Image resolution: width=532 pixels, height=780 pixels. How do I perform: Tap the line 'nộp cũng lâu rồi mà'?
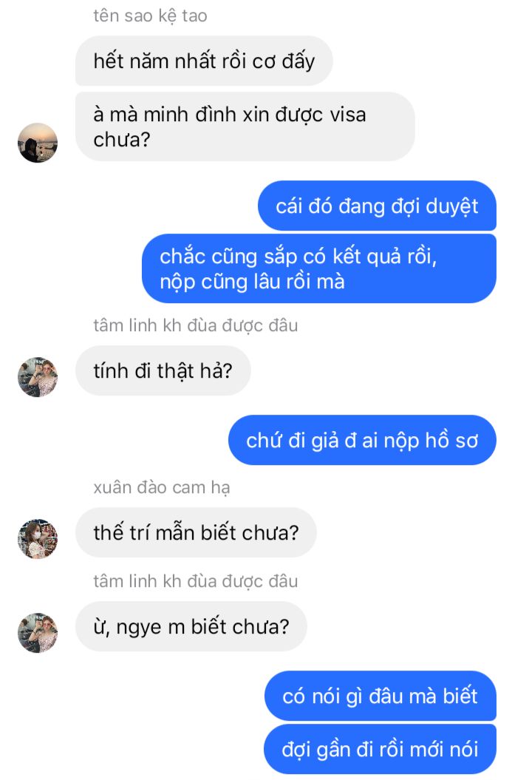[252, 282]
